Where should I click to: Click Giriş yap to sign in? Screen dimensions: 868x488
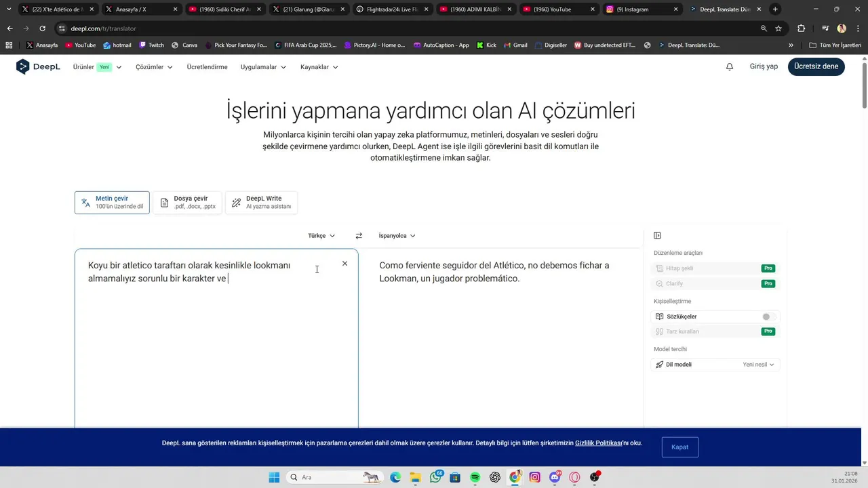click(x=764, y=66)
